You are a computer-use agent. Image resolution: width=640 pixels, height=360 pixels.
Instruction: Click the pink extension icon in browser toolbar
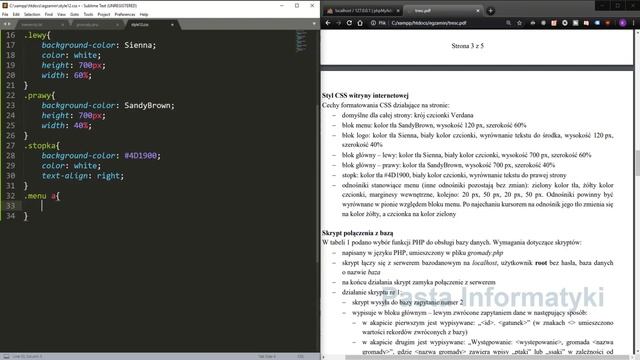coord(586,23)
